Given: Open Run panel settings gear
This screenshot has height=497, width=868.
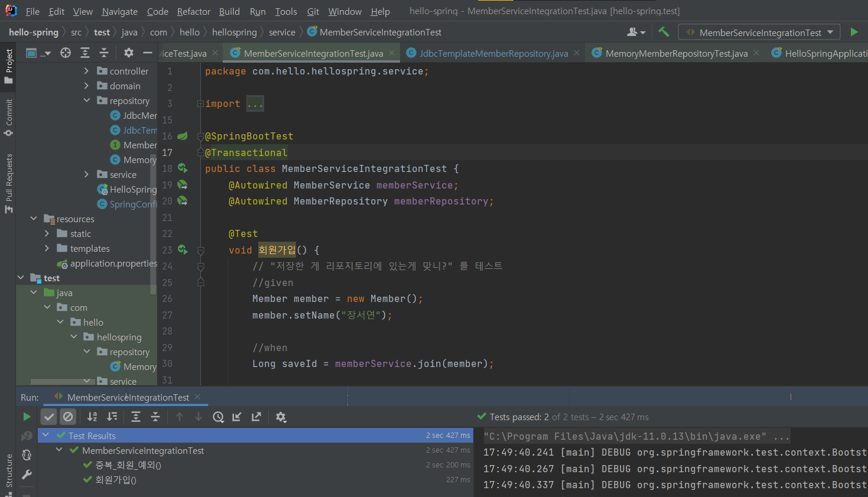Looking at the screenshot, I should [281, 417].
